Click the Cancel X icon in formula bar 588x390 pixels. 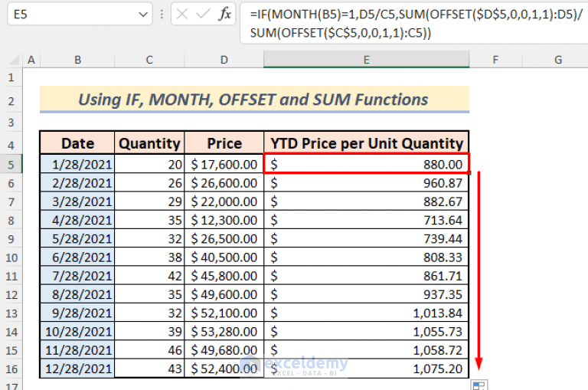(x=182, y=15)
